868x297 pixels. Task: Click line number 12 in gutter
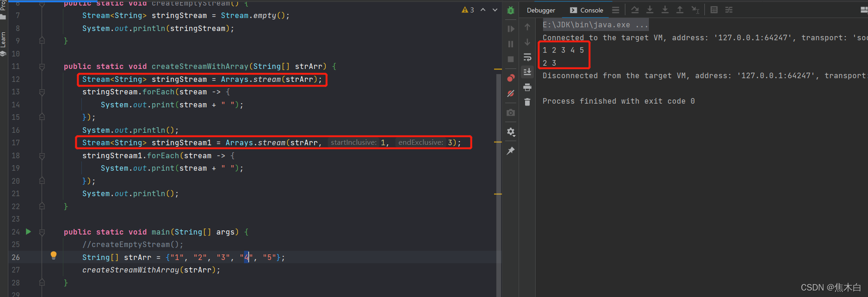[x=16, y=79]
